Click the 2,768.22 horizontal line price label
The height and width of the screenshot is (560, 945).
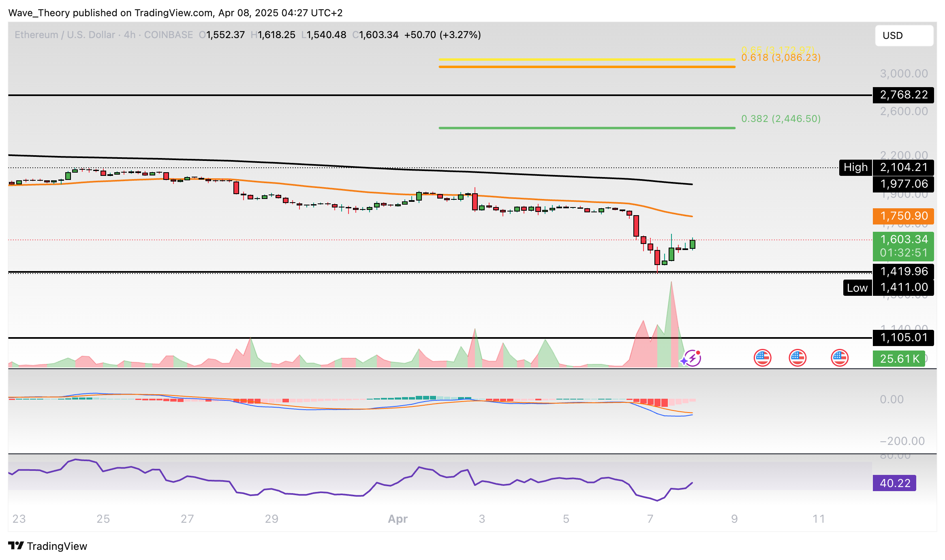coord(903,95)
